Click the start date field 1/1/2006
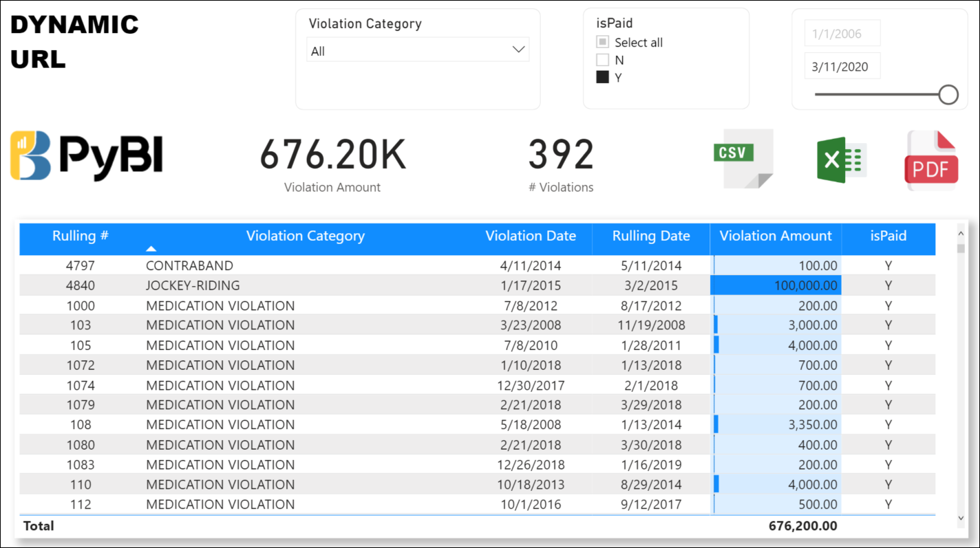 pyautogui.click(x=842, y=34)
